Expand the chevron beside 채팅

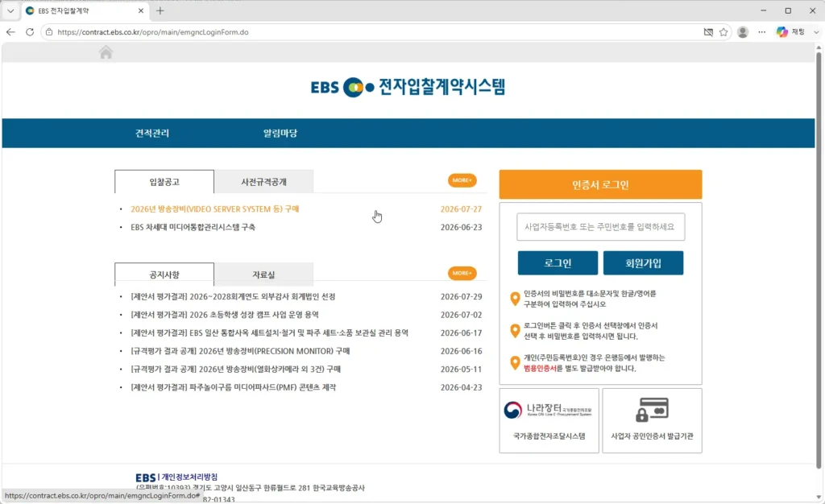816,32
